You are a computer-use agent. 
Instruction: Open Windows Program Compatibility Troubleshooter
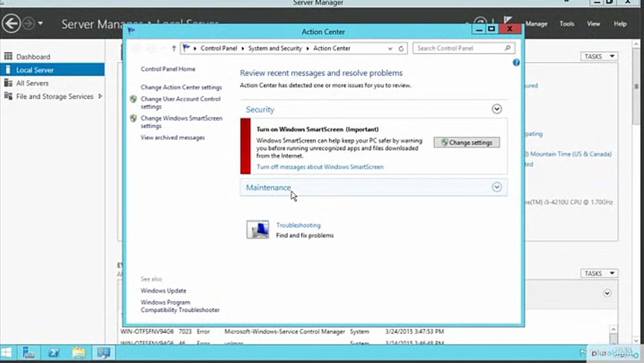tap(180, 306)
